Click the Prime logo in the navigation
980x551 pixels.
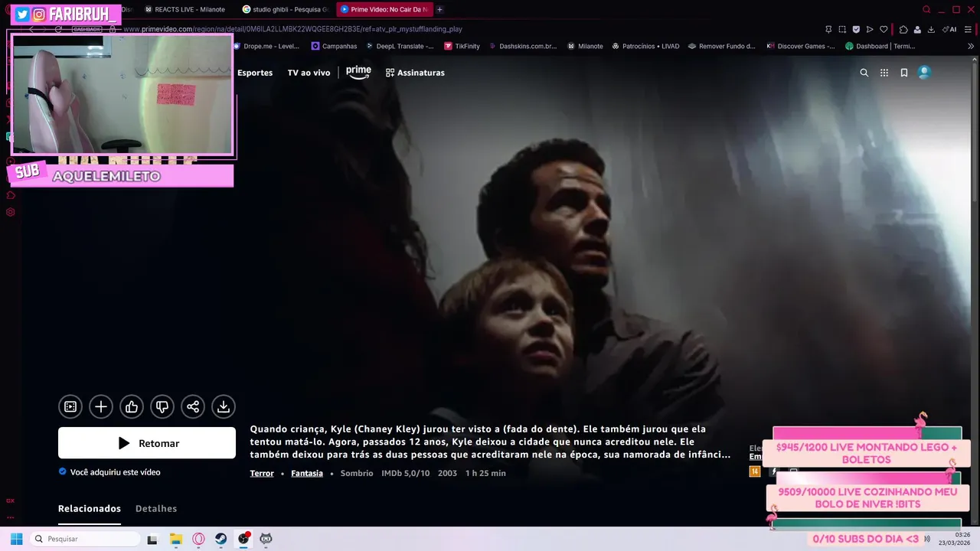click(x=358, y=72)
